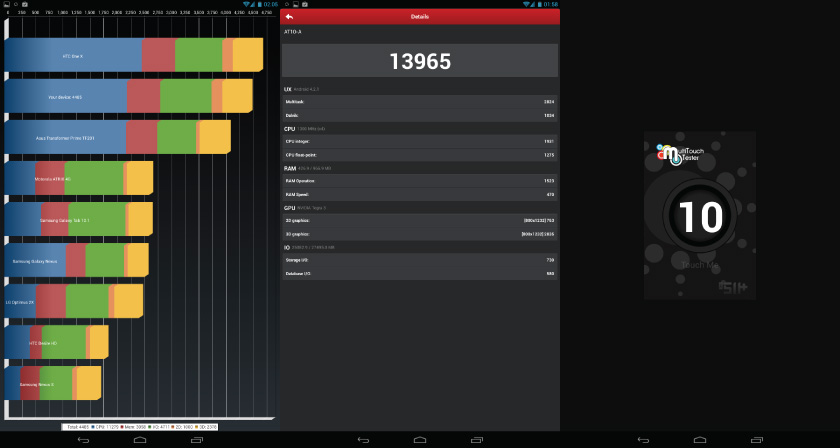This screenshot has width=840, height=448.
Task: Tap the Dalvik score row
Action: [x=420, y=115]
